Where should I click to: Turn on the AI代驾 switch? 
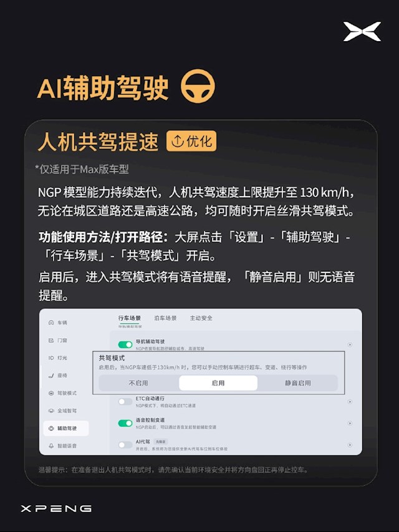coord(125,445)
